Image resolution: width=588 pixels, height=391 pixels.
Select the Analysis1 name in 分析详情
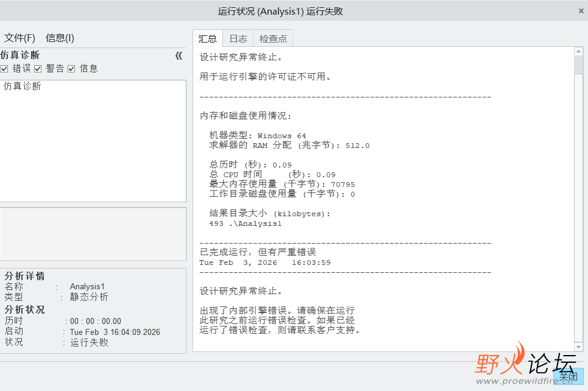click(87, 286)
